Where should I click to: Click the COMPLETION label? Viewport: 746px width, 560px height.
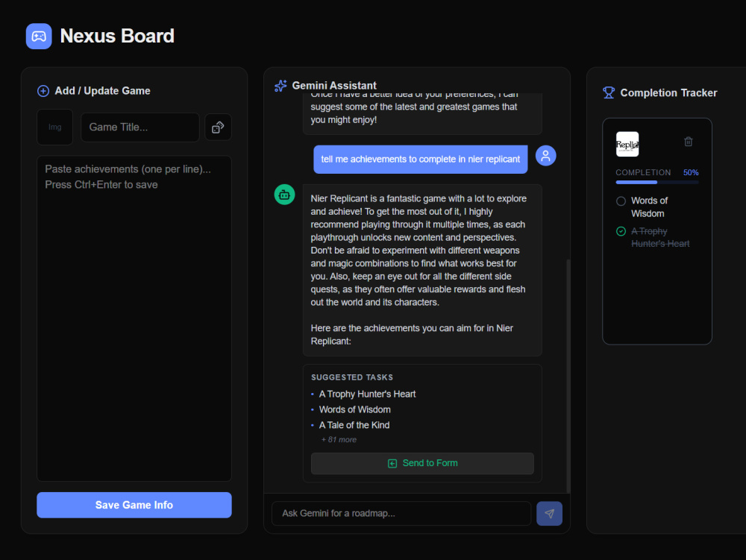pos(643,172)
